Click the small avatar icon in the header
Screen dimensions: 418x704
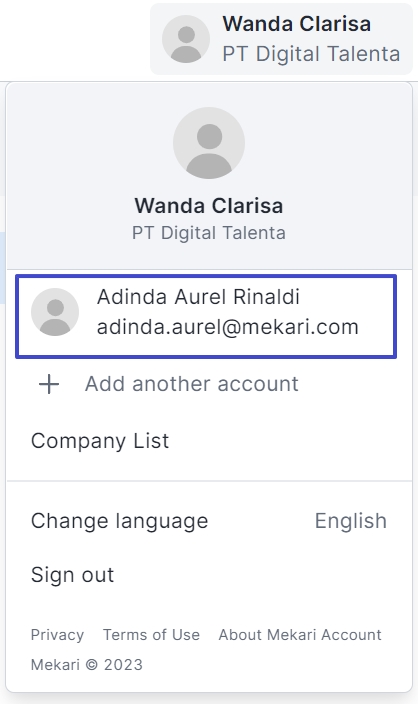(x=186, y=39)
